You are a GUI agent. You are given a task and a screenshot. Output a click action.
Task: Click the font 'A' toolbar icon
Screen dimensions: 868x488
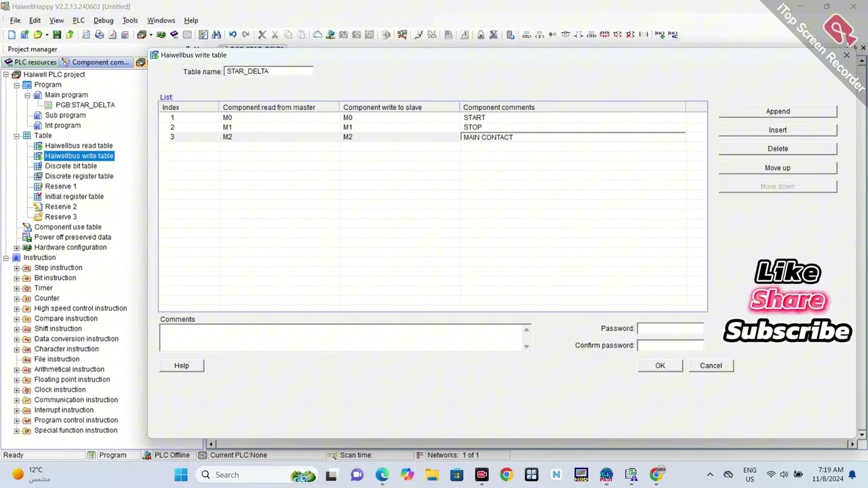pyautogui.click(x=465, y=35)
